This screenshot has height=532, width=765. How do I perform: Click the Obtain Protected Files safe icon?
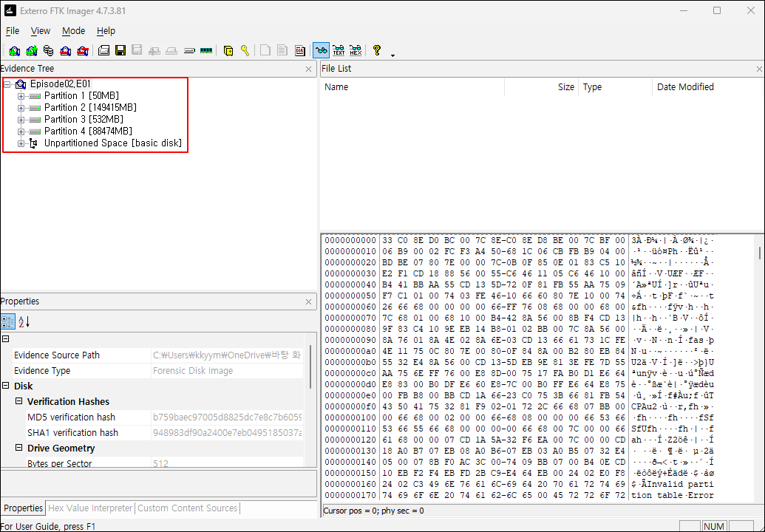(228, 50)
